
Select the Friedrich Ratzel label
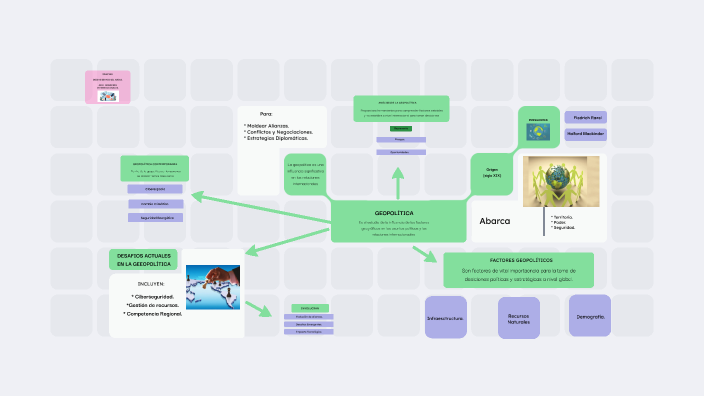point(586,118)
